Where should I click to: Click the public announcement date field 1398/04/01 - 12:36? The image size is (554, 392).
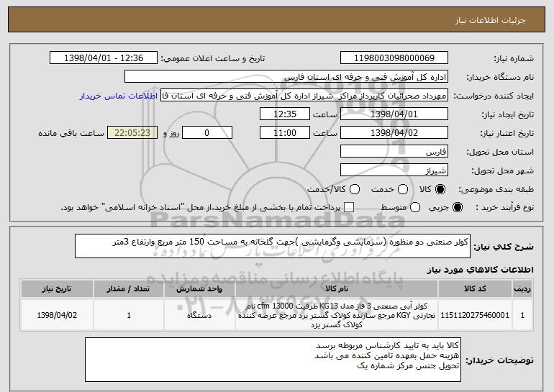point(104,58)
